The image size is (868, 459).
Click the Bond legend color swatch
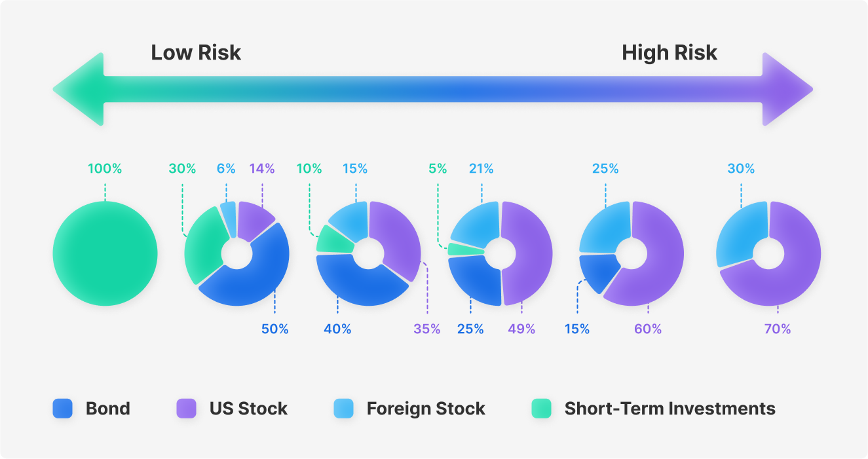(62, 409)
